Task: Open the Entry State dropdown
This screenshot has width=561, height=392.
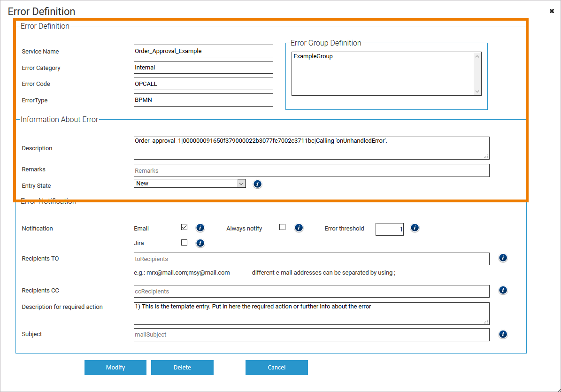Action: (x=190, y=184)
